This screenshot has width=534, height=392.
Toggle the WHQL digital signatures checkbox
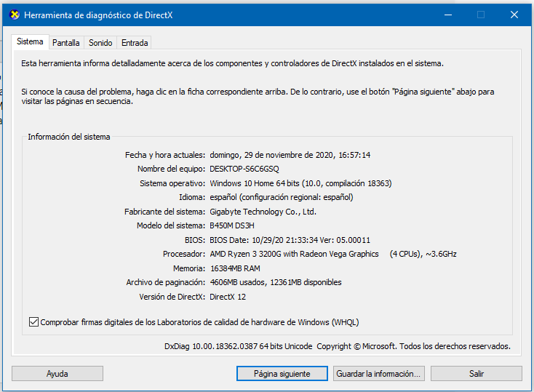pyautogui.click(x=33, y=322)
